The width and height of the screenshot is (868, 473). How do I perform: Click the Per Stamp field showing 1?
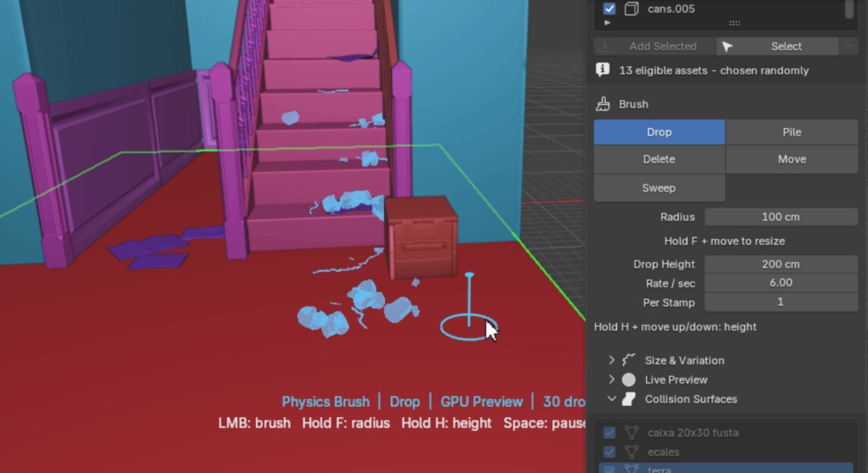(781, 303)
